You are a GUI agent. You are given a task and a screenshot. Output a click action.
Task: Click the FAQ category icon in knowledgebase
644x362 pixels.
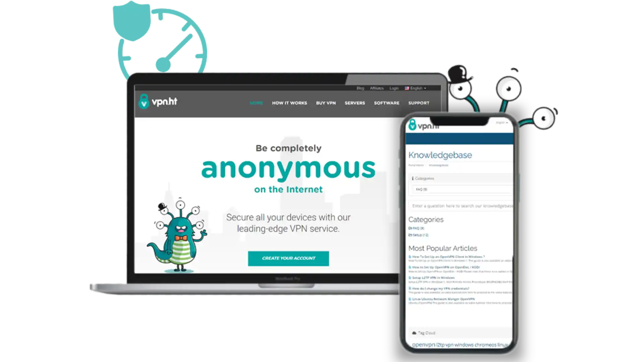[x=410, y=228]
